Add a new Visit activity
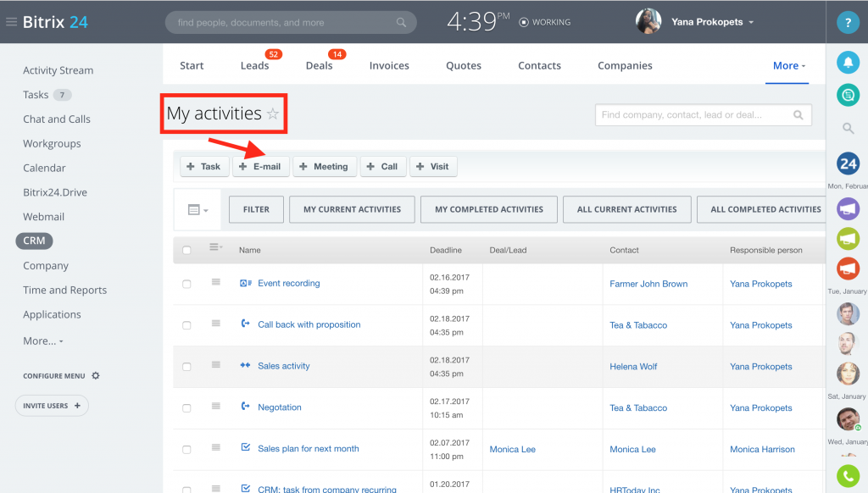The height and width of the screenshot is (493, 868). (433, 167)
